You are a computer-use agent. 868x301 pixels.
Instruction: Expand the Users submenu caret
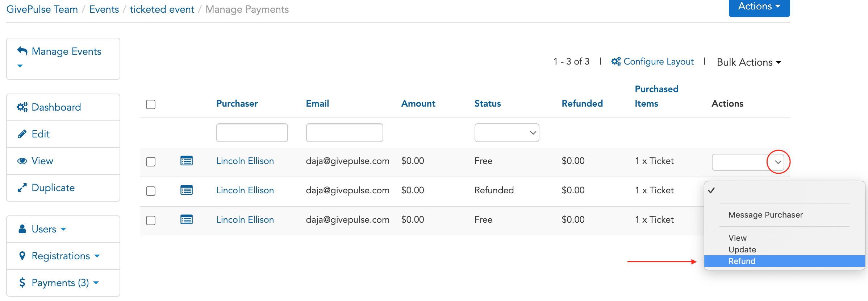coord(63,229)
